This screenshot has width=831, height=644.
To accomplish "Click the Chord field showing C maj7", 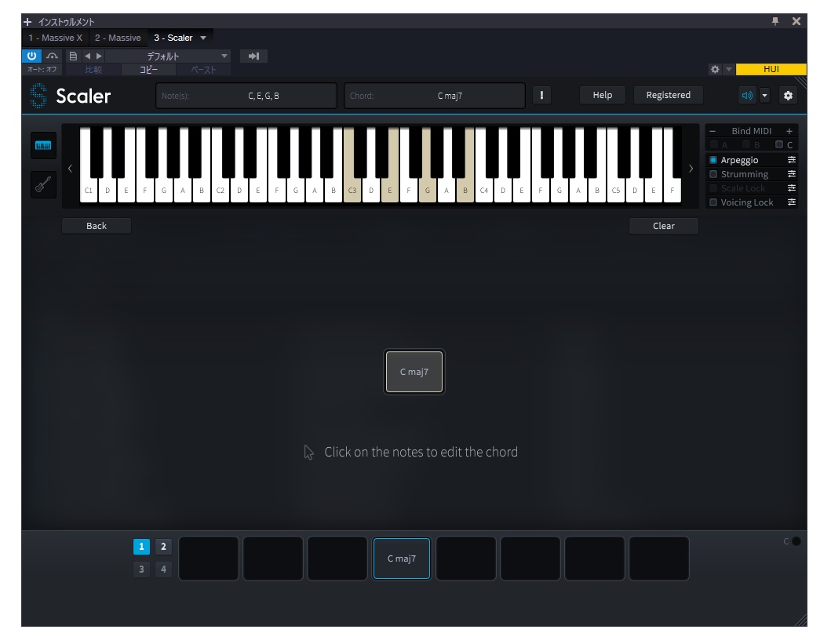I will 435,96.
